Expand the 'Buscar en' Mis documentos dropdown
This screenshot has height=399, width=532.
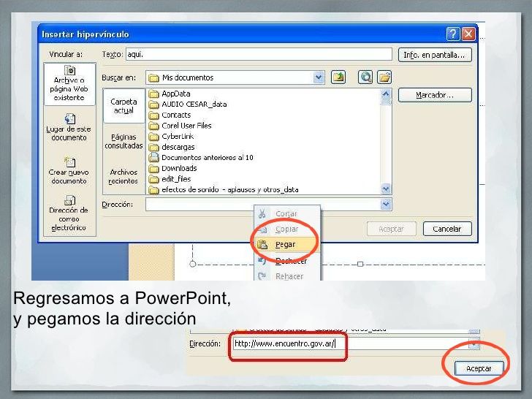pyautogui.click(x=319, y=77)
